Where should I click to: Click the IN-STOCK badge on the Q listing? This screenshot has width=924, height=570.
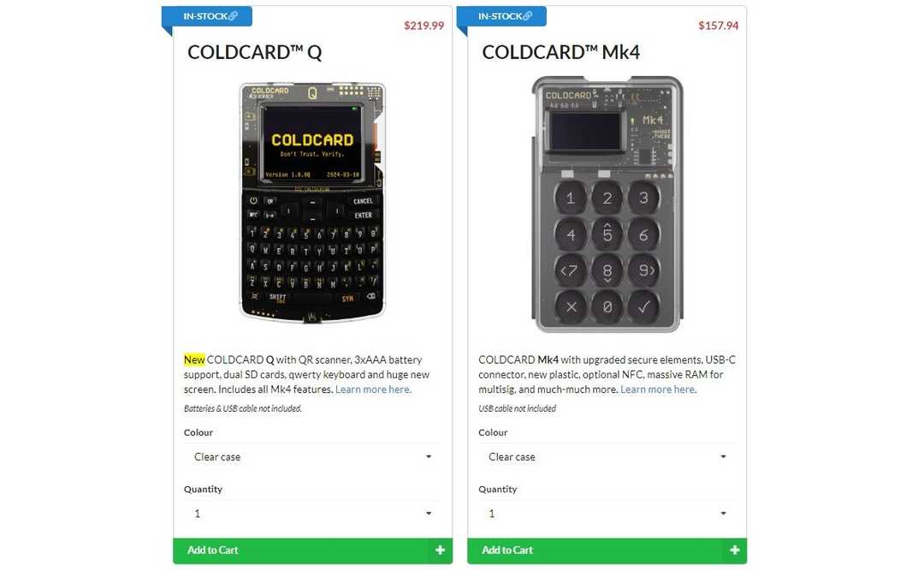click(207, 15)
